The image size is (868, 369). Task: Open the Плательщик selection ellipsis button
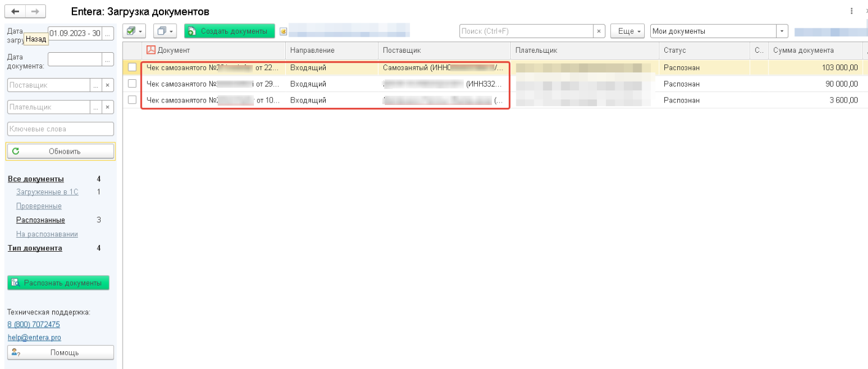pos(96,107)
